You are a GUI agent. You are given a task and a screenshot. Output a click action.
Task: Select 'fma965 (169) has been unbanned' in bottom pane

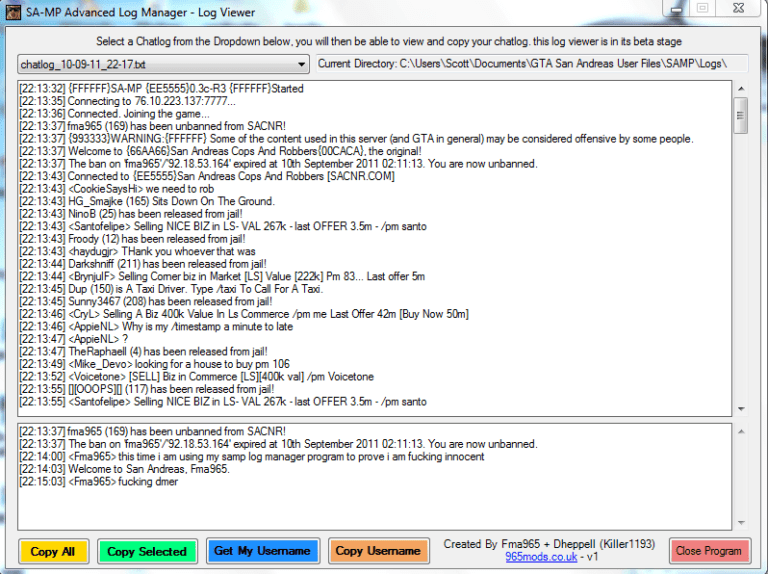click(152, 431)
